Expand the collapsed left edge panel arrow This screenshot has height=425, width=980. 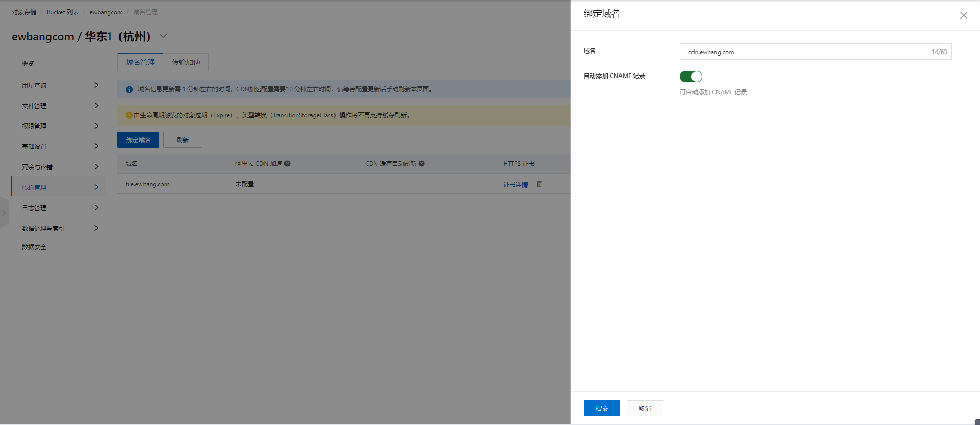pos(4,212)
